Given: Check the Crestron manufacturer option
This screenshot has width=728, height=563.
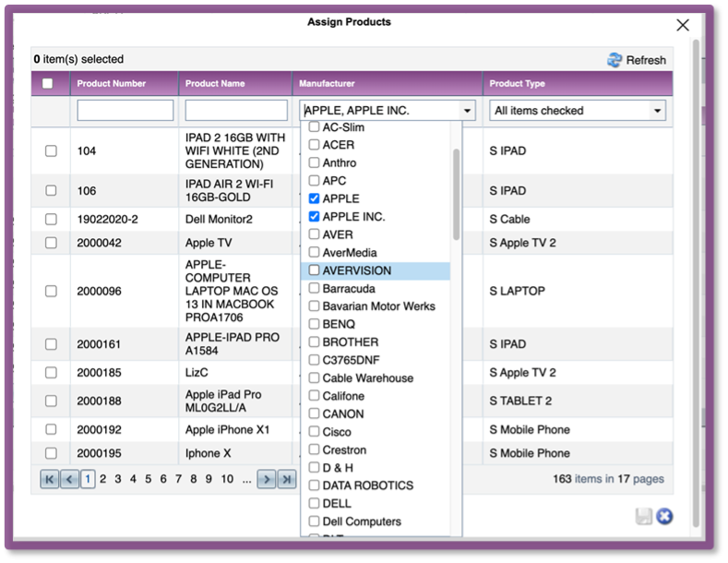Looking at the screenshot, I should (315, 449).
